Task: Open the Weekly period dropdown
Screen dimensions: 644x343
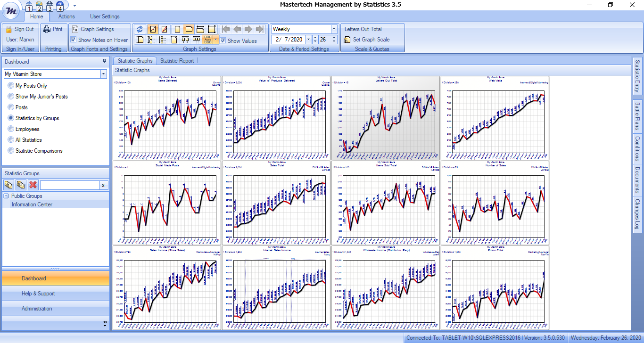Action: click(334, 29)
